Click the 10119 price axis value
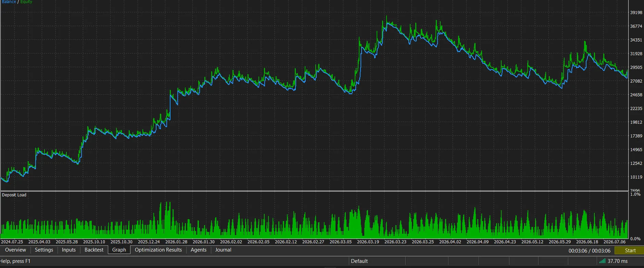This screenshot has height=268, width=644. pos(636,177)
